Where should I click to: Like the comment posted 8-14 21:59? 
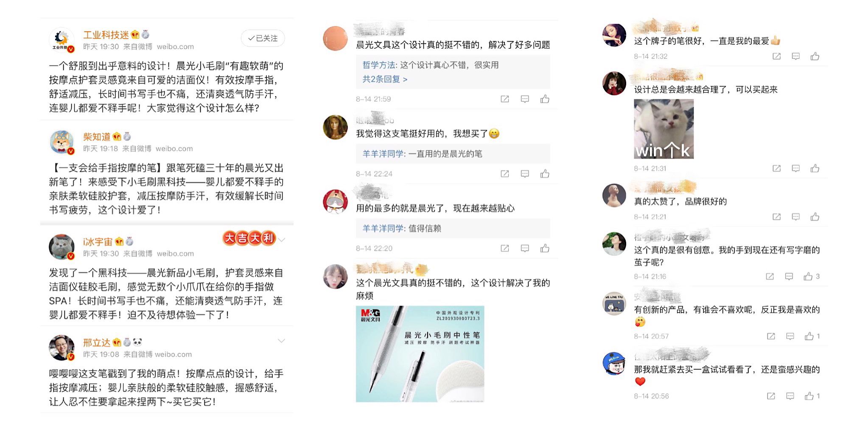[x=545, y=99]
